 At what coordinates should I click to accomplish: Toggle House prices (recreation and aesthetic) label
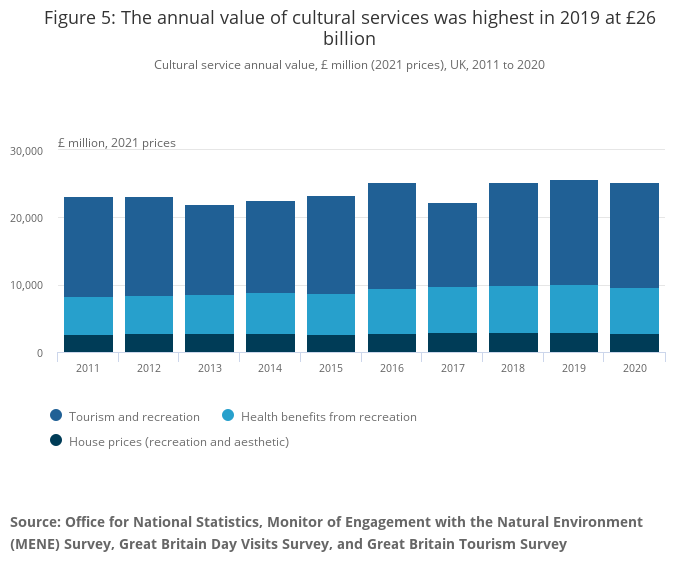179,441
